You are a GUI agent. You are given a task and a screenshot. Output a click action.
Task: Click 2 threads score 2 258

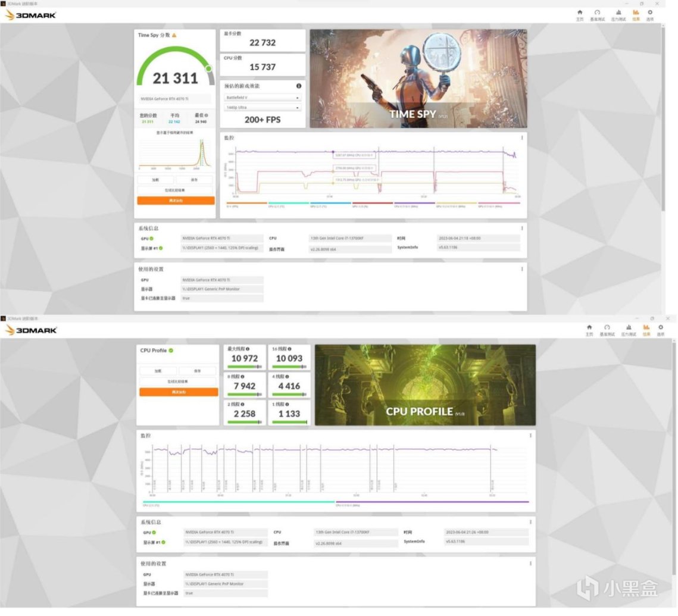pos(245,414)
